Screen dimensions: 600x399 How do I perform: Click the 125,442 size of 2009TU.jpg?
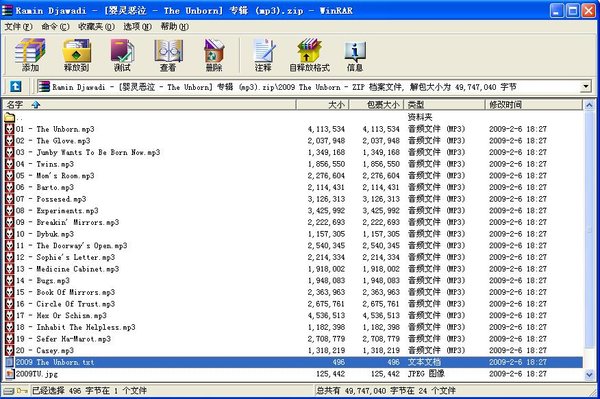(331, 374)
